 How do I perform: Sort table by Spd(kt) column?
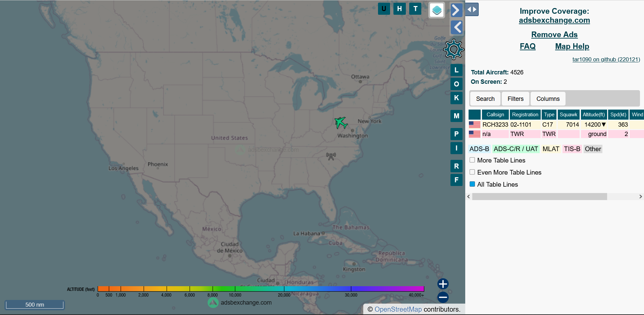tap(618, 115)
